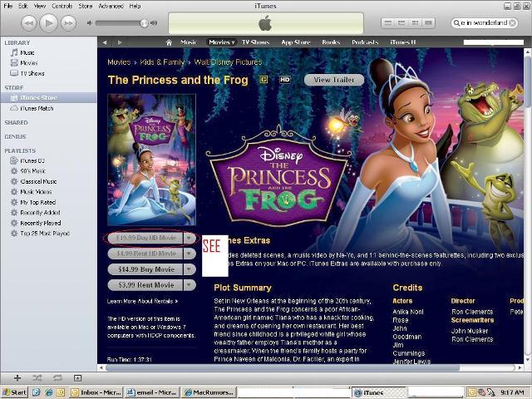Switch to grid view
The height and width of the screenshot is (399, 532).
click(x=415, y=22)
